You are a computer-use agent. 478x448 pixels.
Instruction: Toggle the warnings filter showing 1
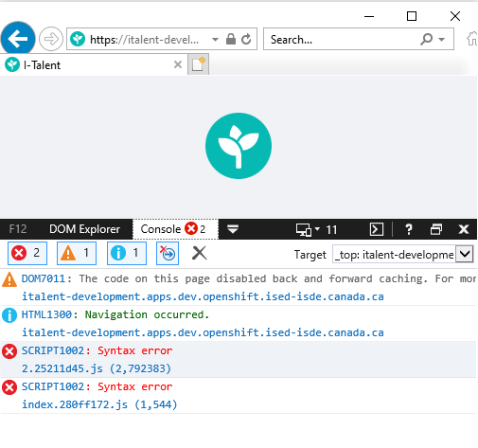click(x=77, y=253)
